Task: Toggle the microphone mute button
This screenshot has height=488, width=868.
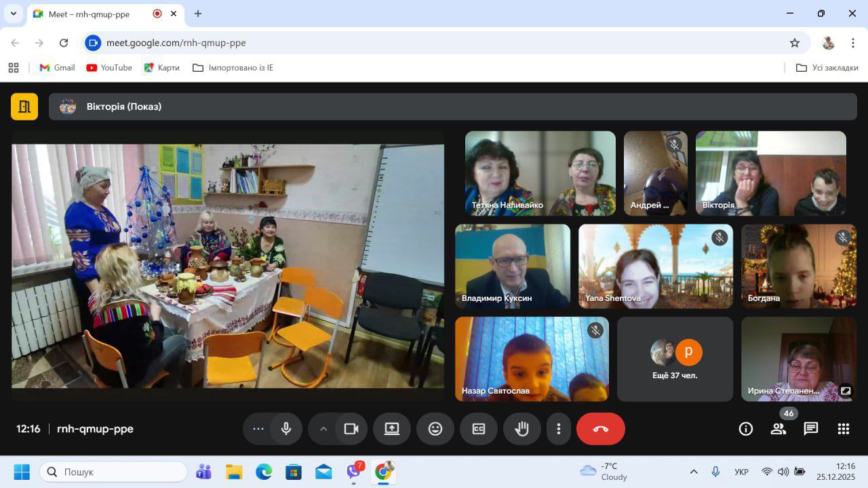Action: point(286,429)
